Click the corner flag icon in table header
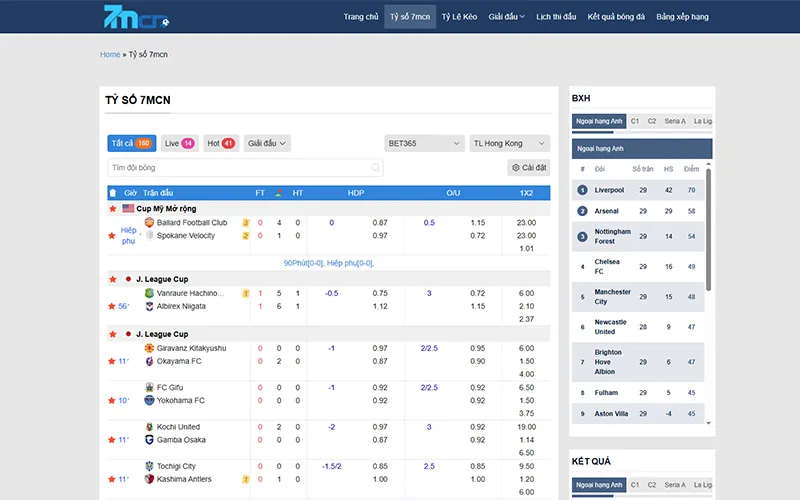Viewport: 800px width, 500px height. pyautogui.click(x=279, y=192)
